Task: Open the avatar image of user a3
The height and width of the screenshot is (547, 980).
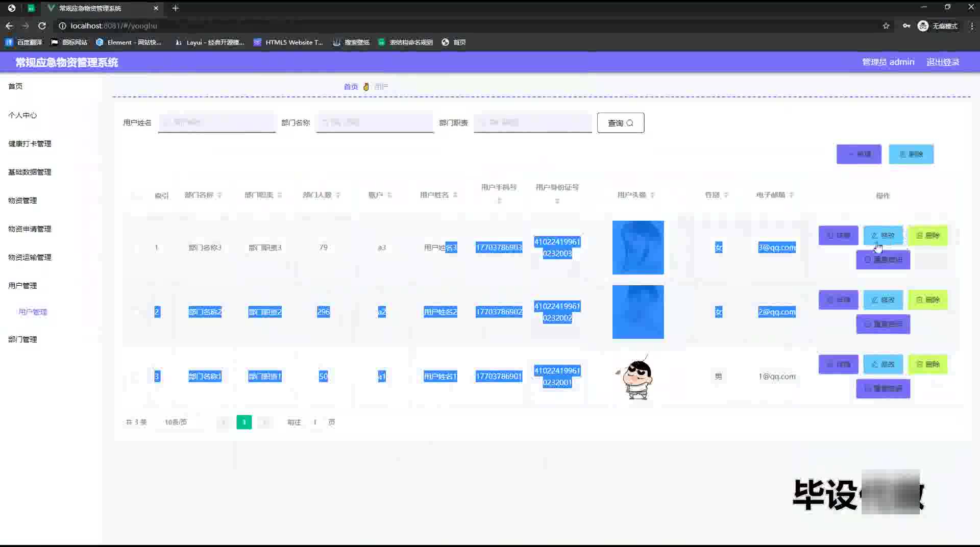Action: (638, 247)
